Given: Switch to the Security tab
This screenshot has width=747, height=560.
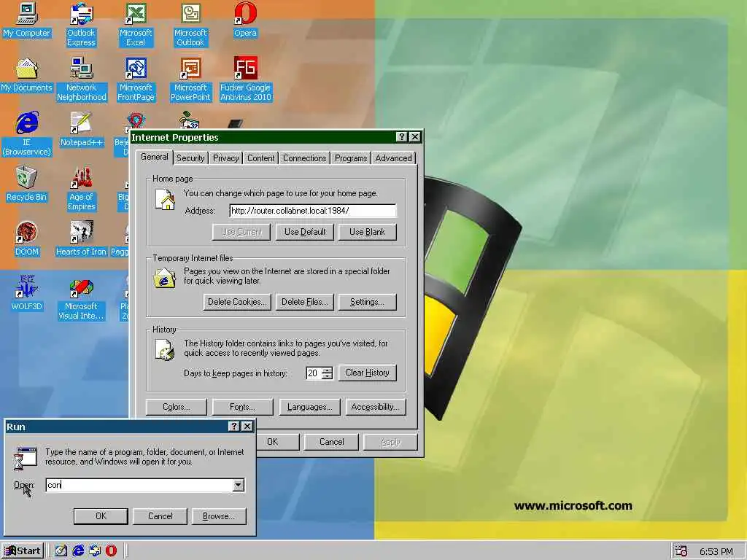Looking at the screenshot, I should point(190,158).
